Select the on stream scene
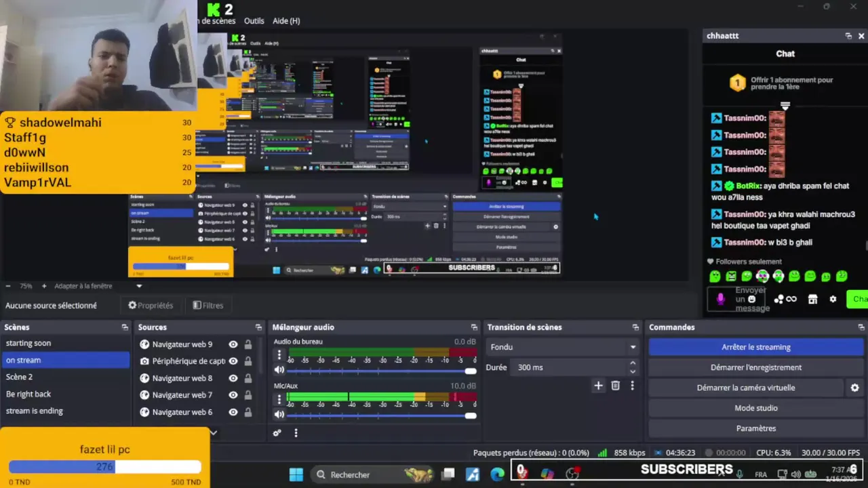Viewport: 868px width, 488px height. click(x=65, y=360)
